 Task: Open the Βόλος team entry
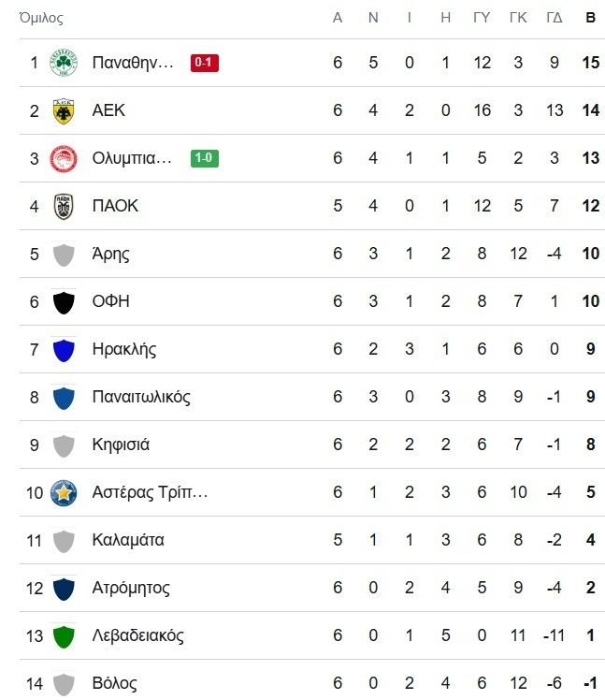pos(312,680)
